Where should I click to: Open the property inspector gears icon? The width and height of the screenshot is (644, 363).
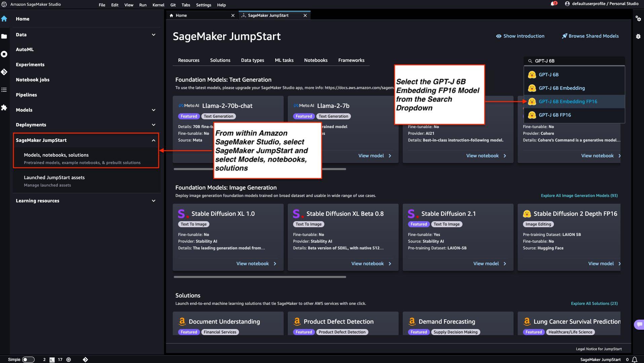[638, 18]
